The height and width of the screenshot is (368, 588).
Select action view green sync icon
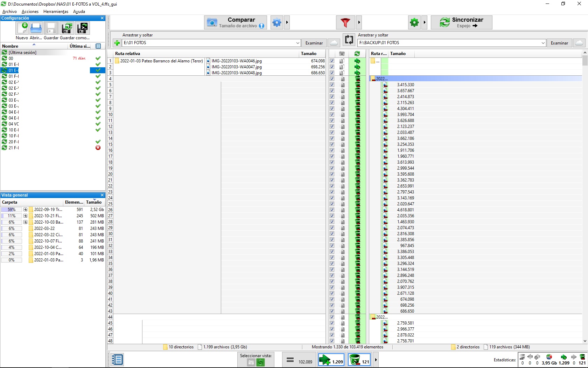tap(260, 363)
